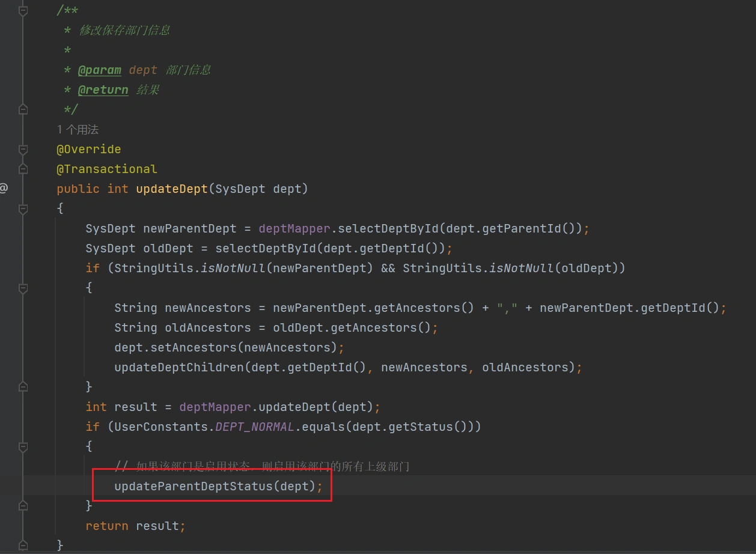Collapse the updateDept method body at its opening brace

coord(23,209)
